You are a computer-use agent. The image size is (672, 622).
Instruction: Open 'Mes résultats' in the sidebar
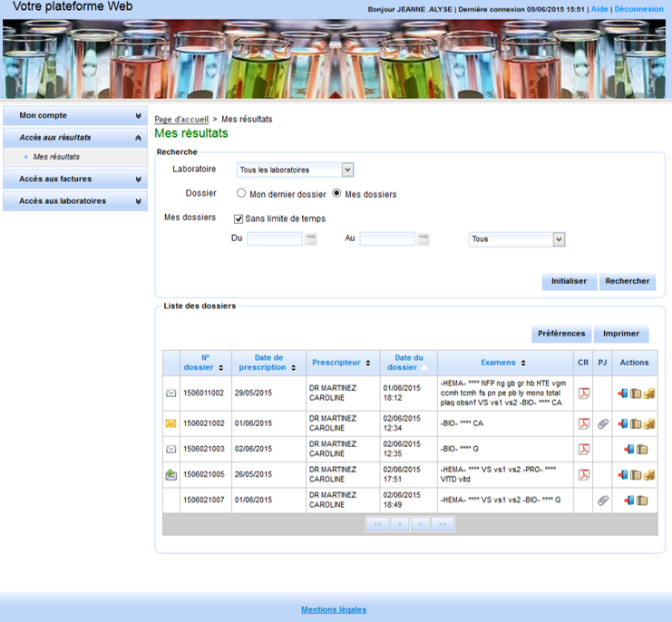tap(56, 158)
